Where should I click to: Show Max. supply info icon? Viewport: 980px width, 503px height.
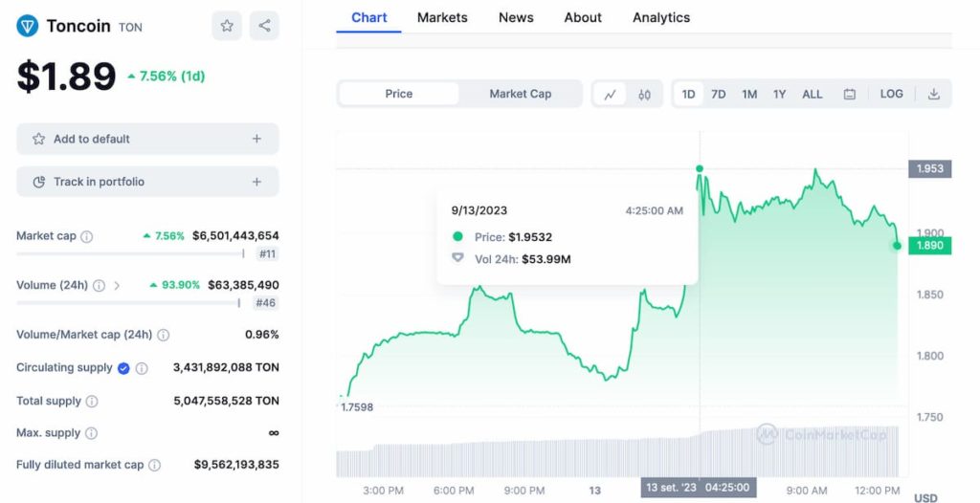click(x=91, y=433)
